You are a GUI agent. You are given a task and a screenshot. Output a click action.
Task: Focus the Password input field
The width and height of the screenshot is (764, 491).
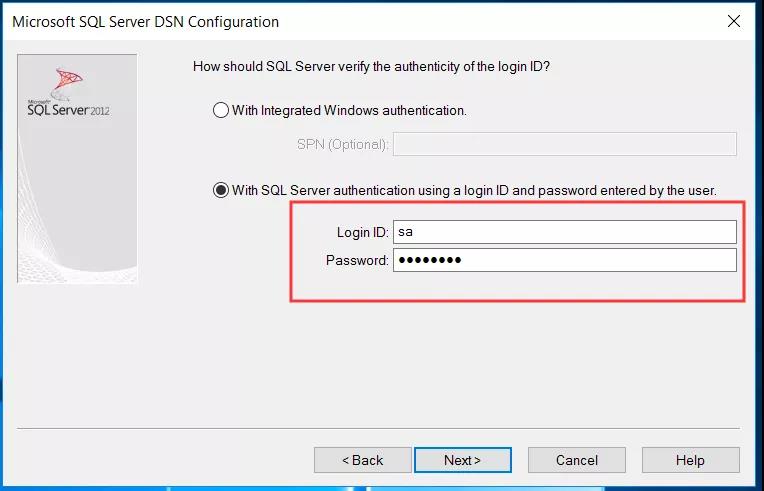565,260
